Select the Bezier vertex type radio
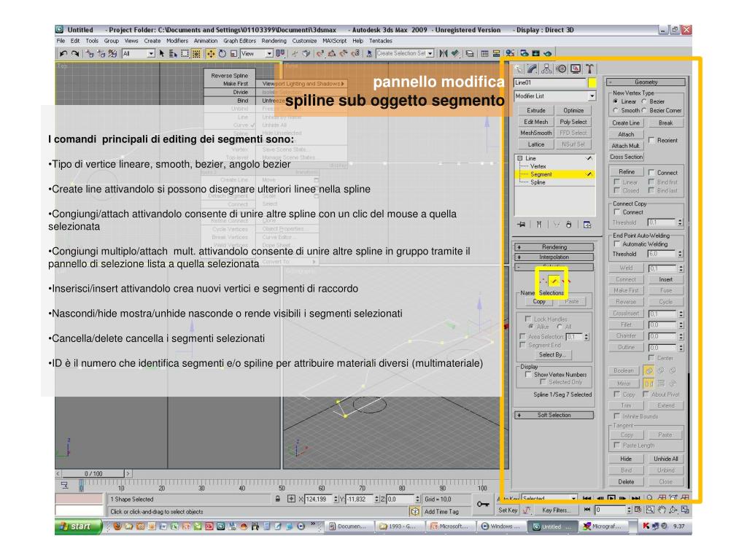Viewport: 747px width, 560px height. click(644, 101)
